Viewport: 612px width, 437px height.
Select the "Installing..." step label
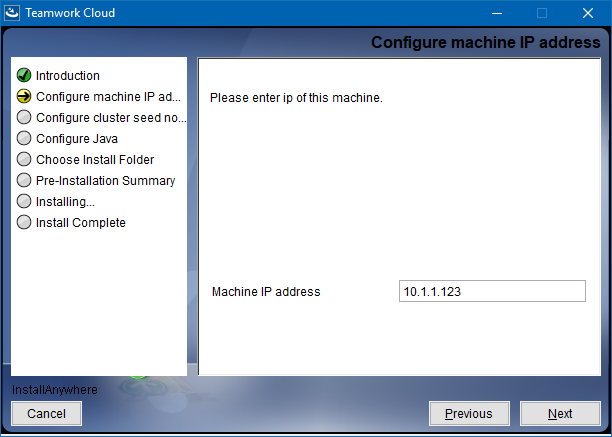click(65, 202)
